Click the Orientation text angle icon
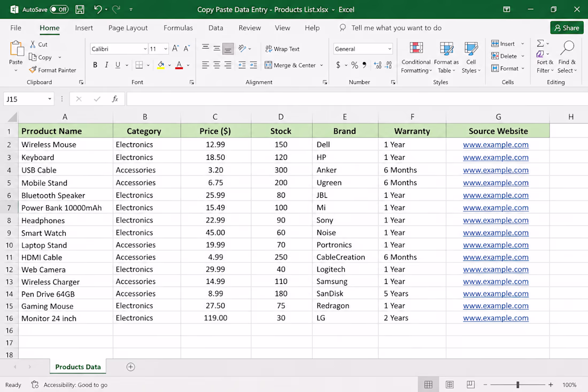 [x=242, y=48]
